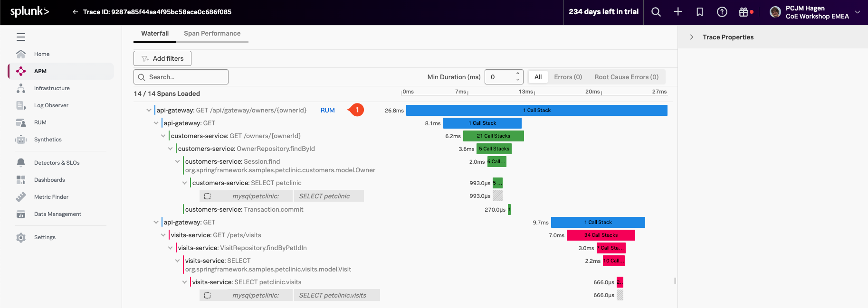
Task: Select the Errors (0) filter option
Action: [x=568, y=77]
